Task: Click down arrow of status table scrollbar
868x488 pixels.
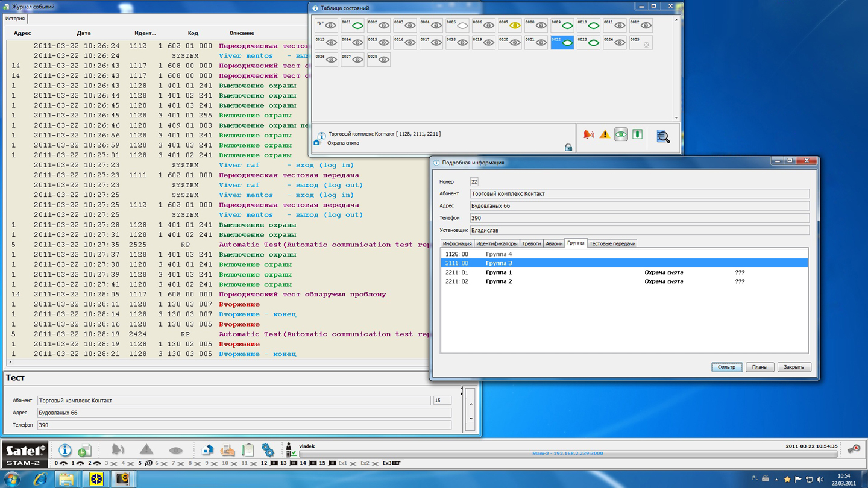Action: (676, 118)
